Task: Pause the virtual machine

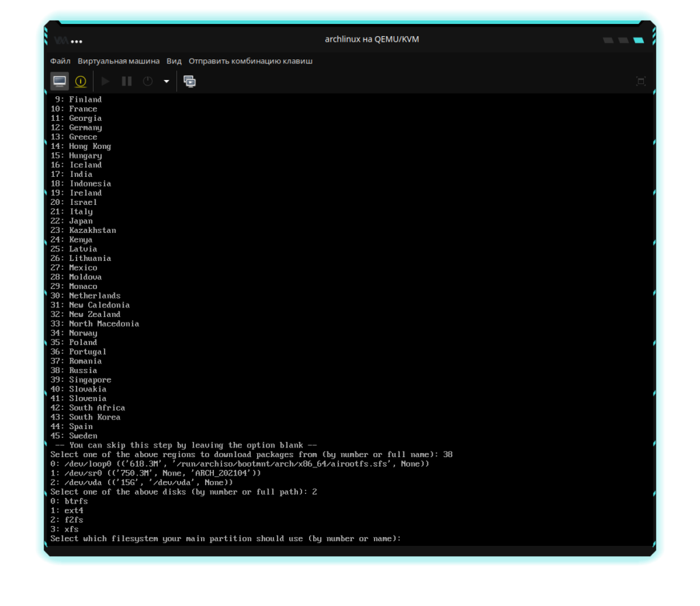Action: tap(126, 81)
